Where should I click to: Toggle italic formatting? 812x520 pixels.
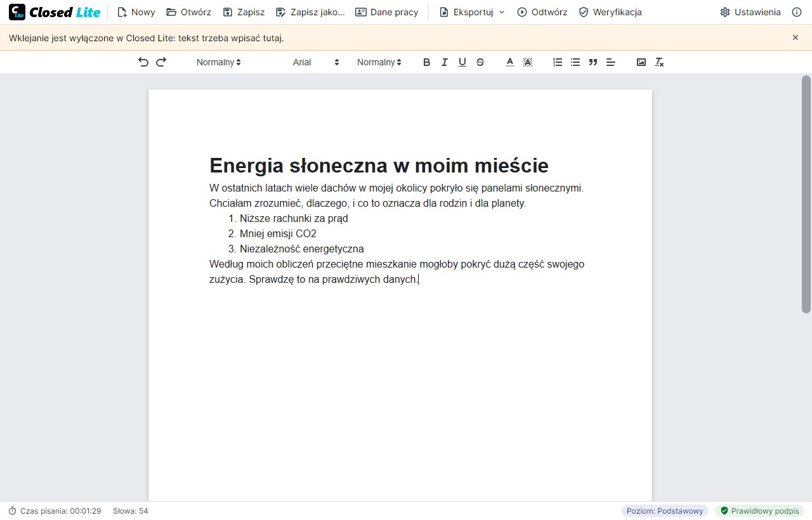click(x=444, y=62)
